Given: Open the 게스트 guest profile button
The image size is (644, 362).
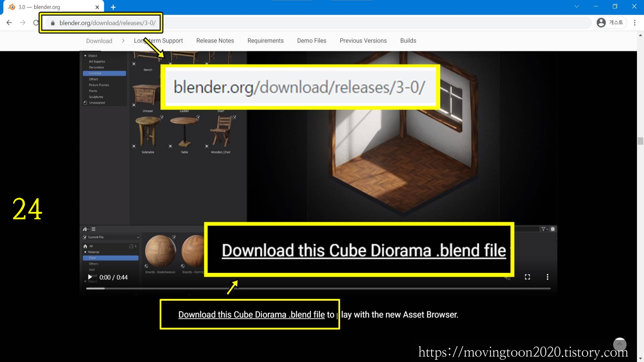Looking at the screenshot, I should (611, 22).
